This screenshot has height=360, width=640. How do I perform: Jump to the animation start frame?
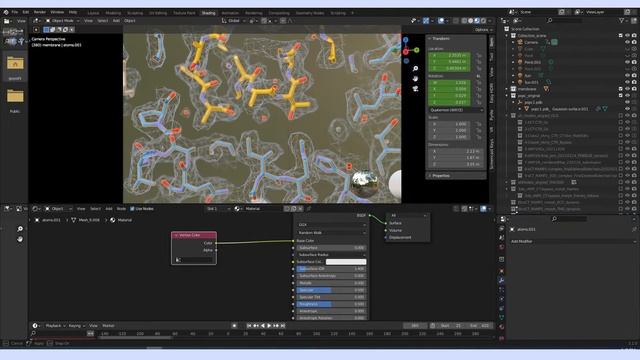[249, 326]
